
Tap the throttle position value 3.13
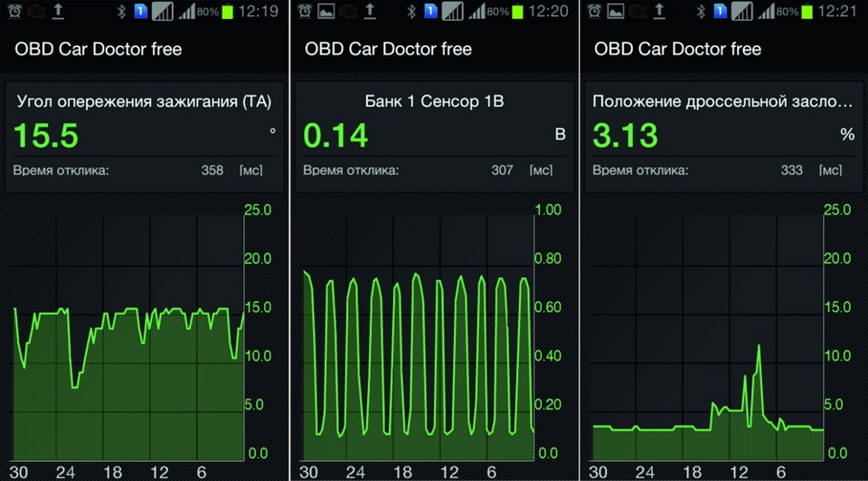[626, 136]
